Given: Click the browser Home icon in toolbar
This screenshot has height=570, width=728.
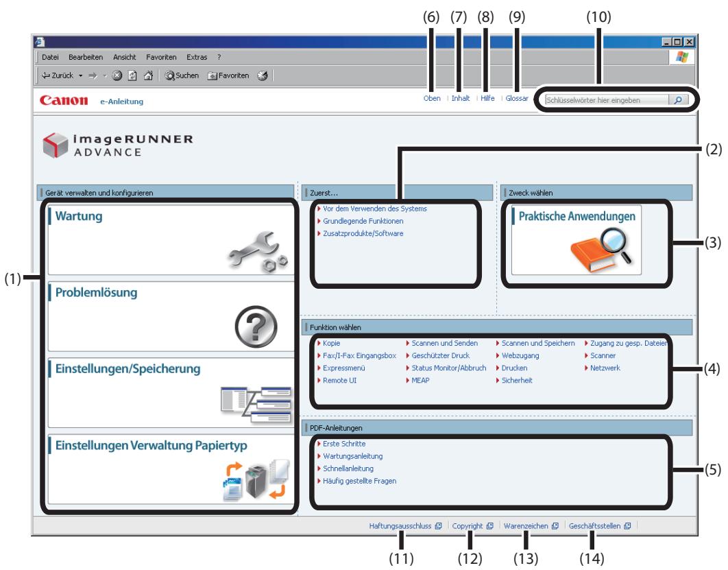Looking at the screenshot, I should pyautogui.click(x=147, y=75).
